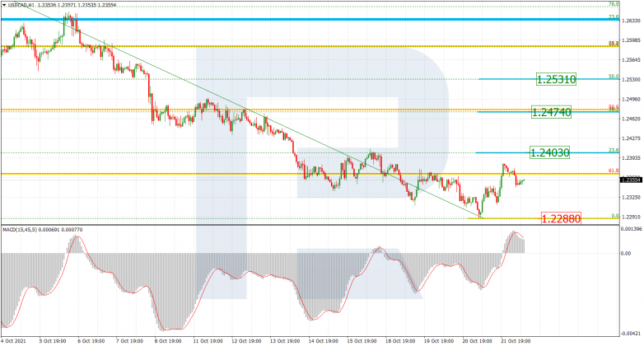
Task: Click the 6 Oct 19:00 time label
Action: click(x=91, y=341)
